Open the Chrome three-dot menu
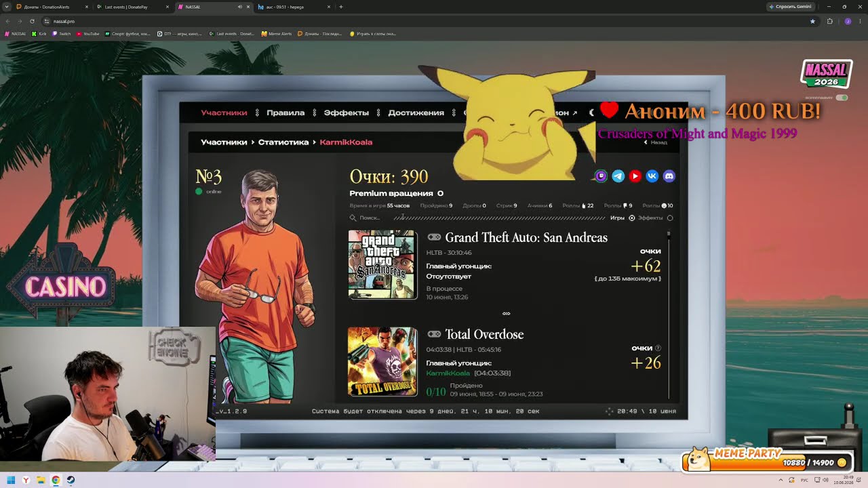The image size is (868, 488). pos(859,21)
